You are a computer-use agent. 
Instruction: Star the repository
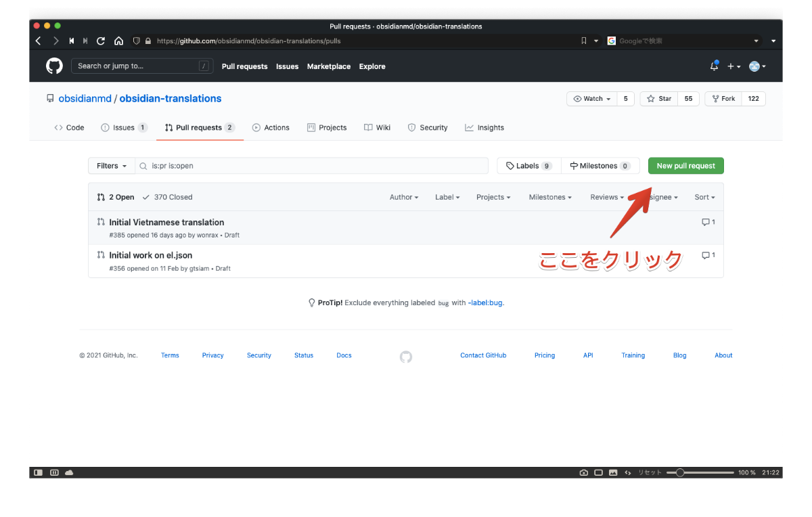pyautogui.click(x=659, y=99)
